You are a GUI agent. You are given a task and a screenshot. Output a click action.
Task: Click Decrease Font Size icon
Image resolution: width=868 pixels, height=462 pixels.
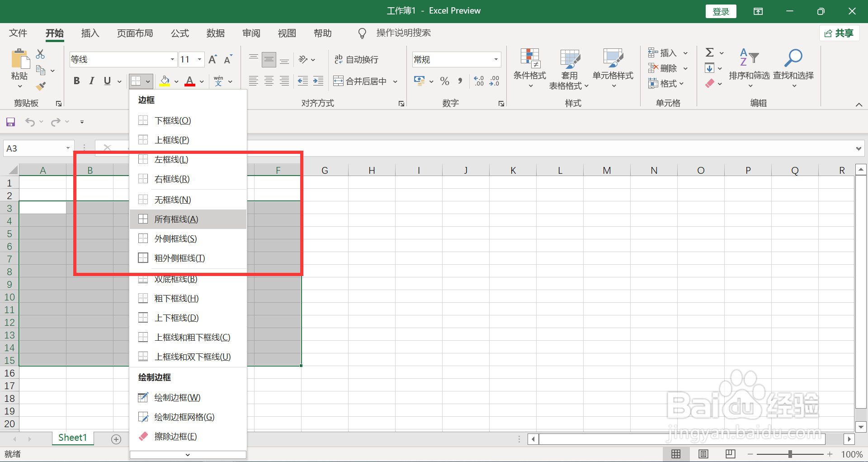click(228, 59)
